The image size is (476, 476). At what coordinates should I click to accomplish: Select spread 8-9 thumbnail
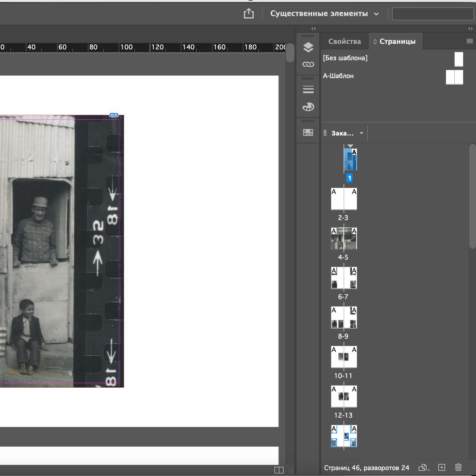tap(344, 317)
